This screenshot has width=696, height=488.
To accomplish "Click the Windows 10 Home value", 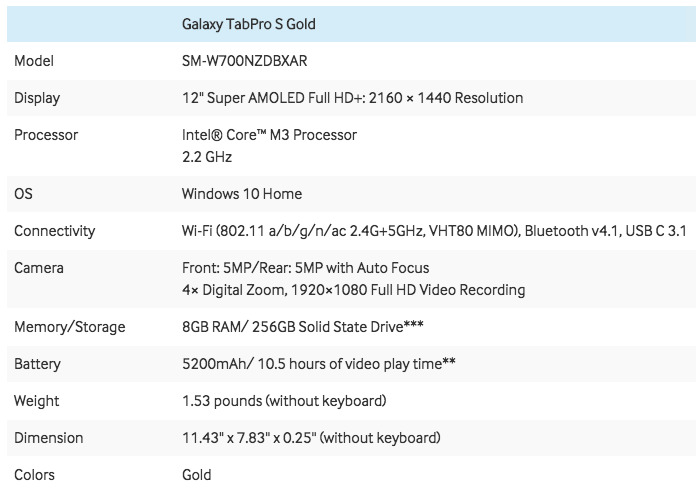I will [x=241, y=194].
